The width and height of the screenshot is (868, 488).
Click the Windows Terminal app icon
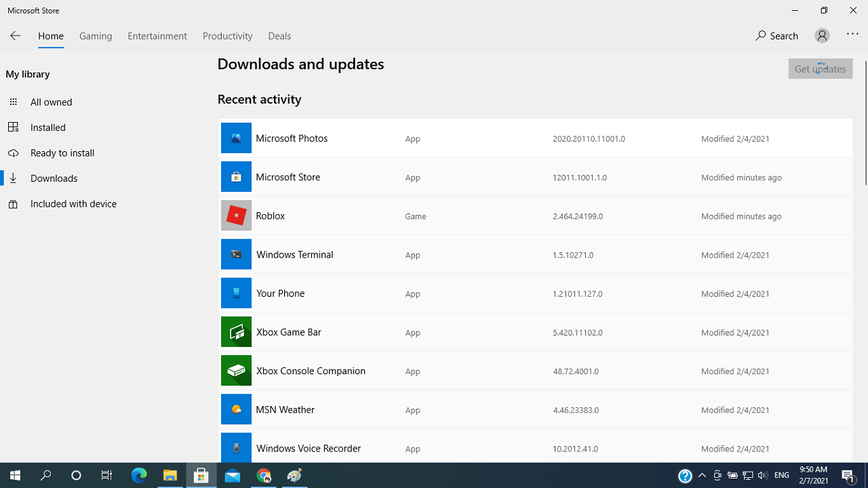point(236,254)
